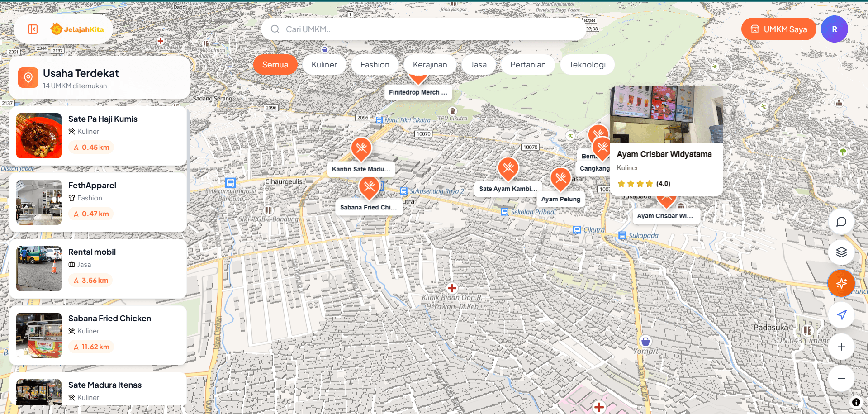This screenshot has height=414, width=868.
Task: Click the 14 UMKM ditemukan text
Action: point(75,86)
